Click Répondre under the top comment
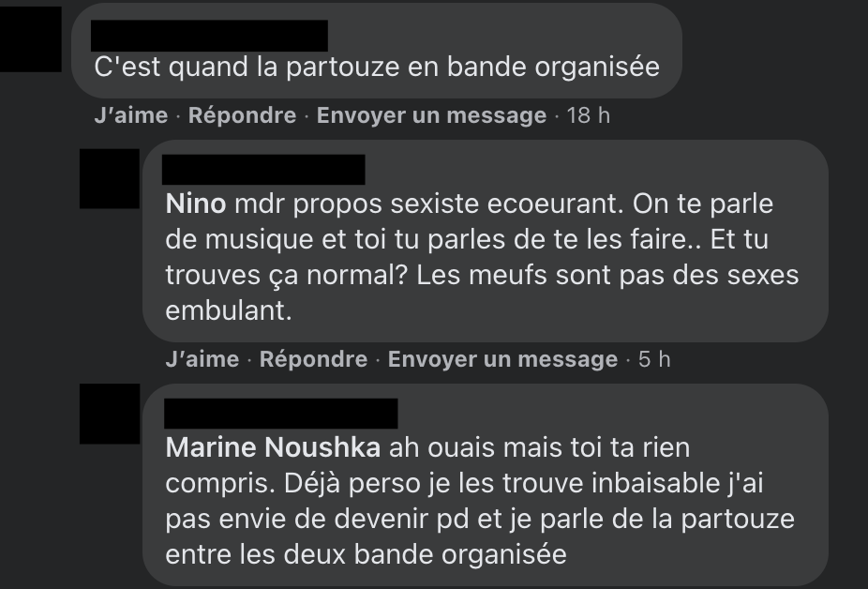The width and height of the screenshot is (868, 589). pyautogui.click(x=242, y=115)
